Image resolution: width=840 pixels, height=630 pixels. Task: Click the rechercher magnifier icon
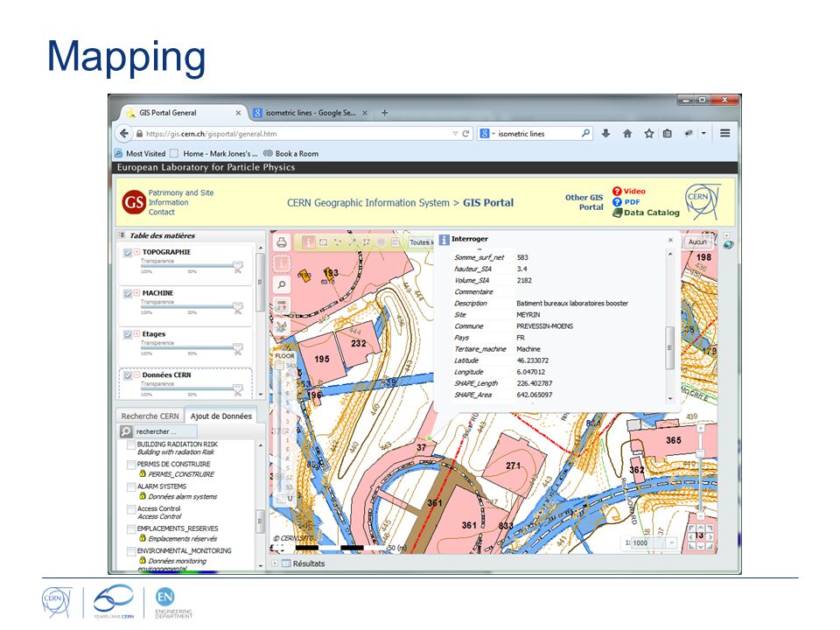tap(126, 431)
